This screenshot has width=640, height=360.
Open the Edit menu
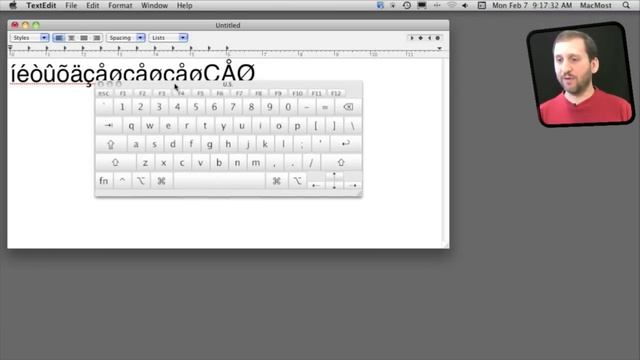93,5
